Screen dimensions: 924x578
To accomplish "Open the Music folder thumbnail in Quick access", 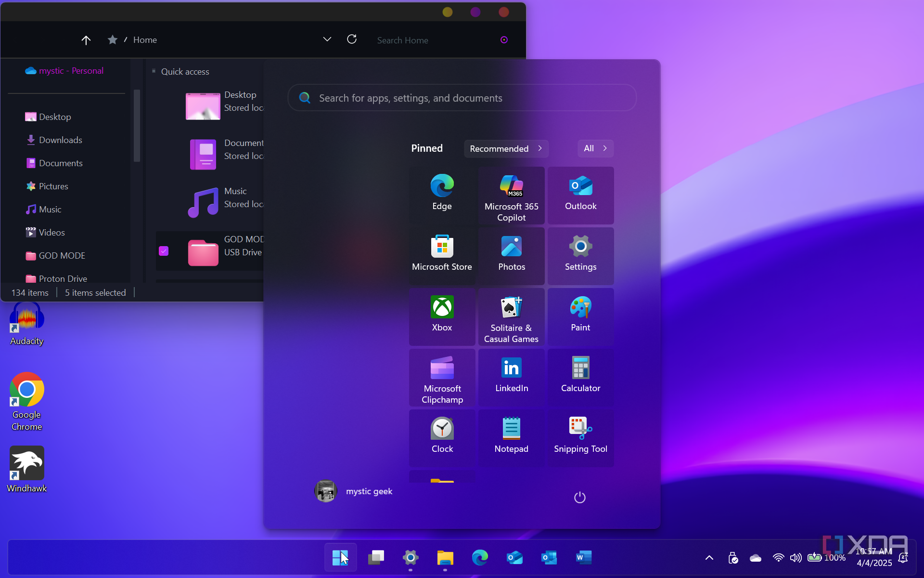I will pos(203,203).
